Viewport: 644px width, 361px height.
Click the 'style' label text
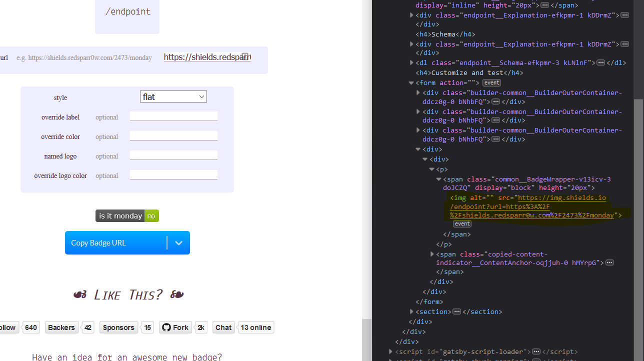[x=60, y=97]
